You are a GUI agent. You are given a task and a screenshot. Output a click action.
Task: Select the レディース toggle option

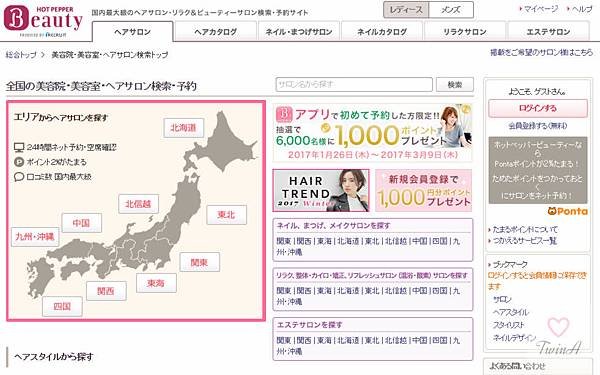pyautogui.click(x=406, y=10)
